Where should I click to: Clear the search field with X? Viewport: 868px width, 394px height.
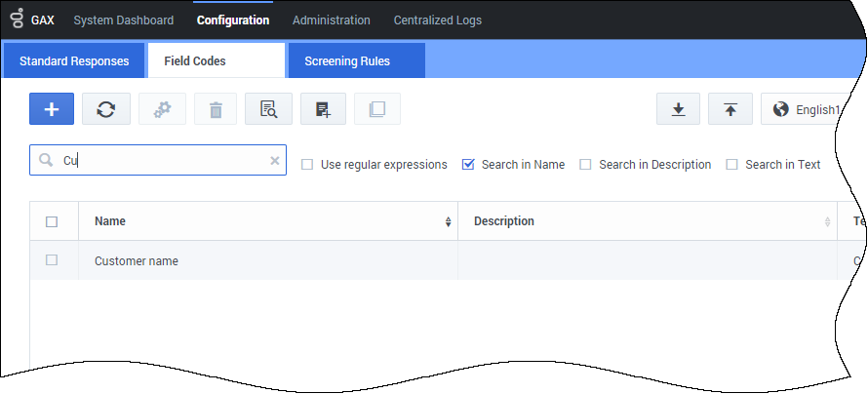(x=275, y=161)
